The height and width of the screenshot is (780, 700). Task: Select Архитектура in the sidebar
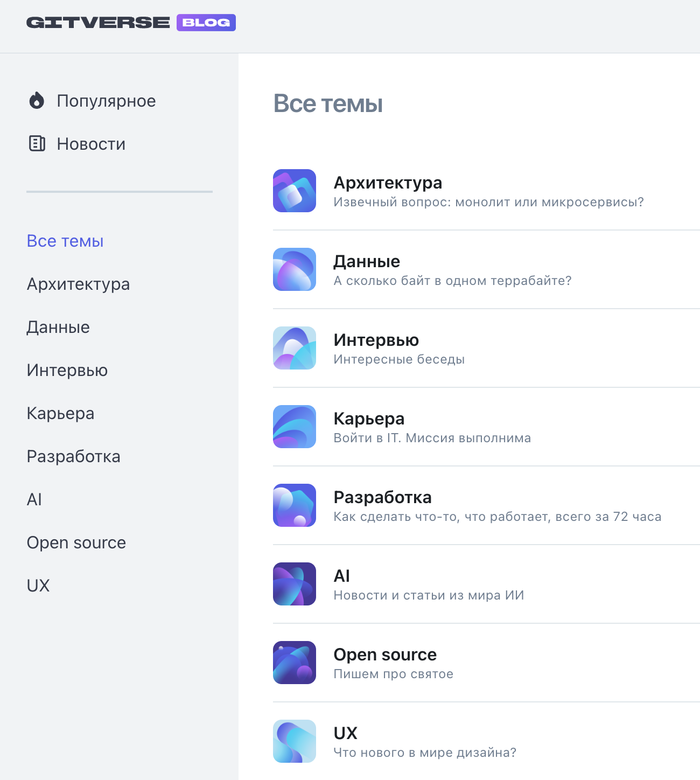point(78,284)
